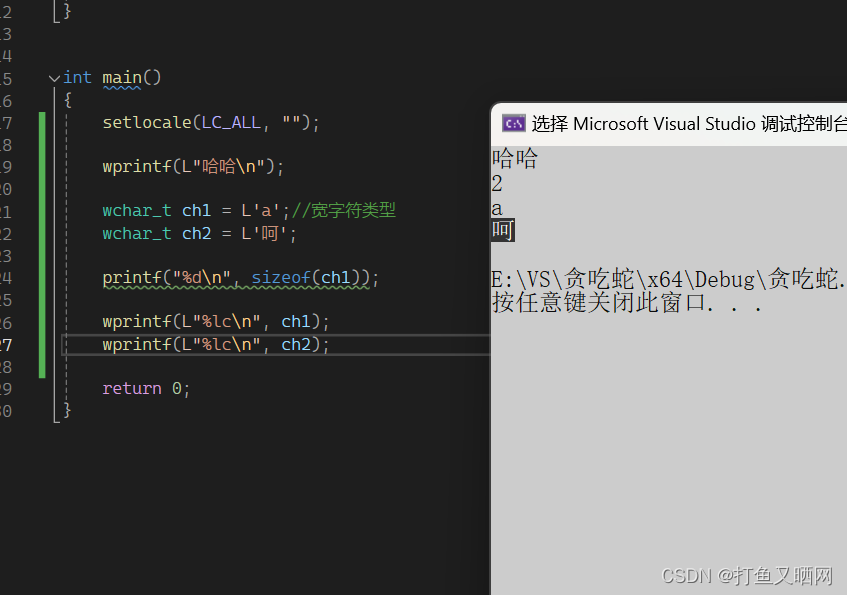This screenshot has height=595, width=847.
Task: Click the int main() declaration
Action: tap(112, 78)
